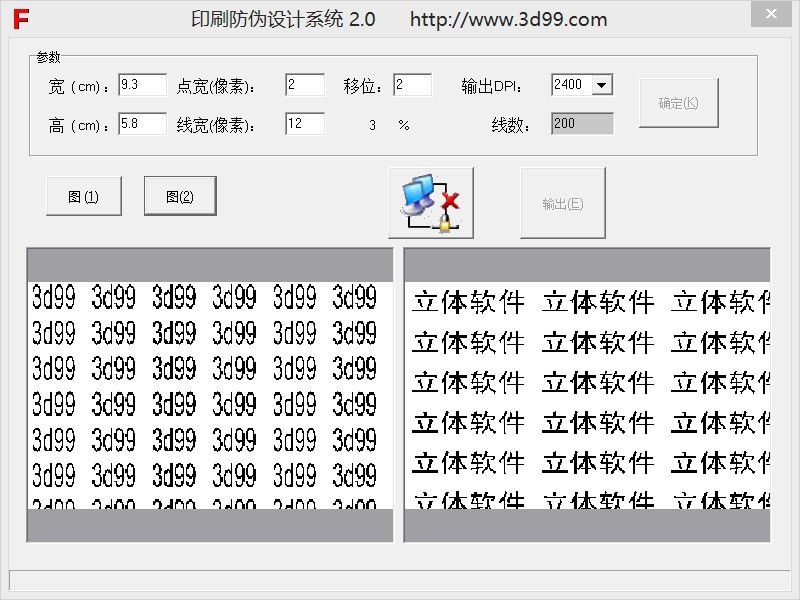Click the title bar URL www.3d99.com

(508, 19)
